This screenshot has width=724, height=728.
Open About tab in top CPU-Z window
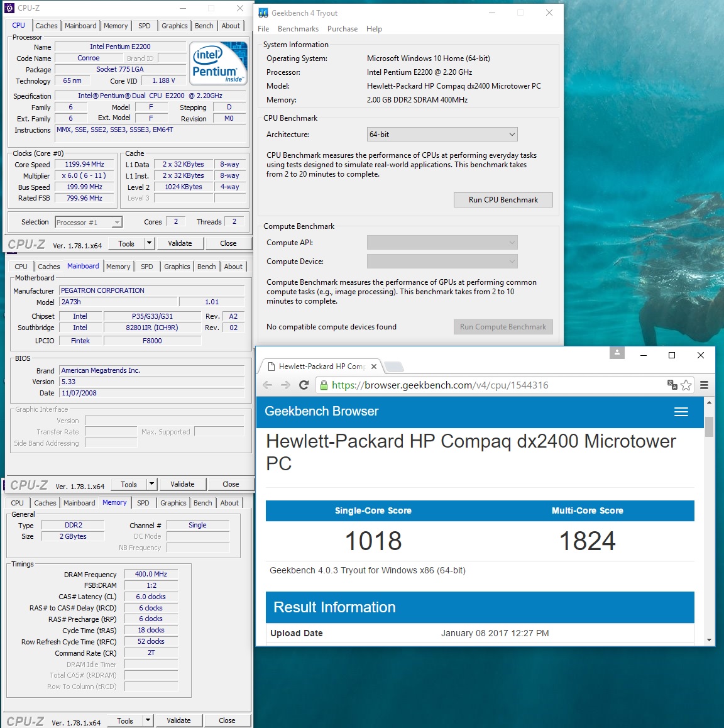(231, 26)
